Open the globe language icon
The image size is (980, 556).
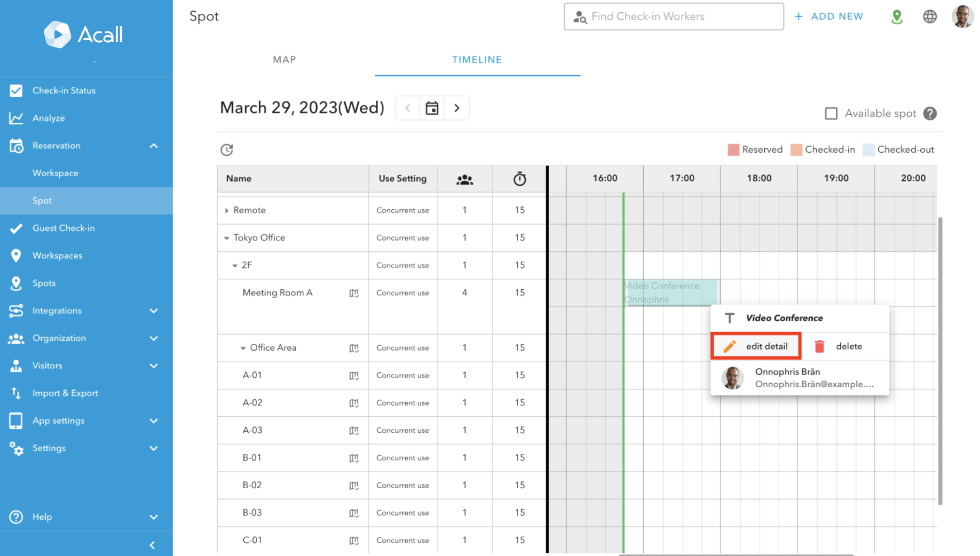tap(930, 17)
